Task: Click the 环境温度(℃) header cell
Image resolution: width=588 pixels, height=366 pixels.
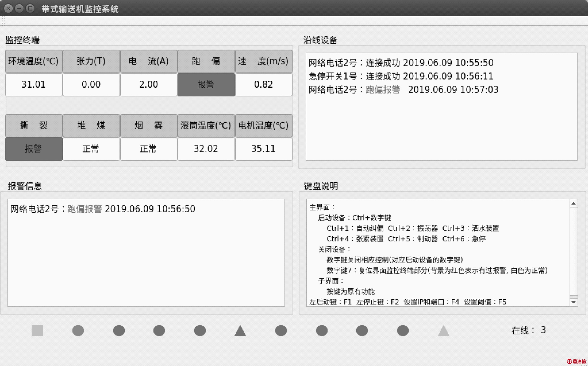Action: [x=34, y=61]
